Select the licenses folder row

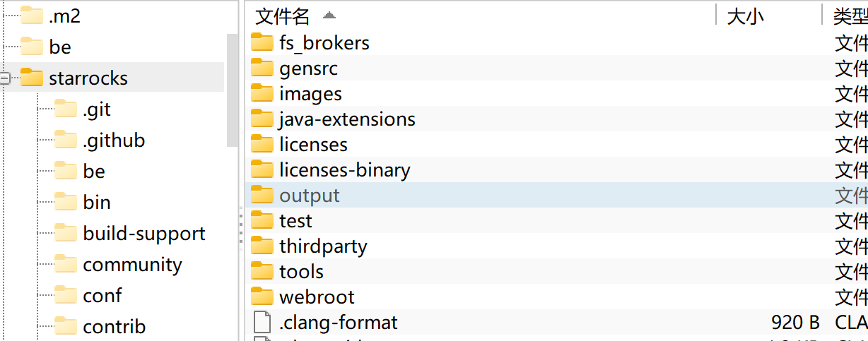[x=556, y=145]
